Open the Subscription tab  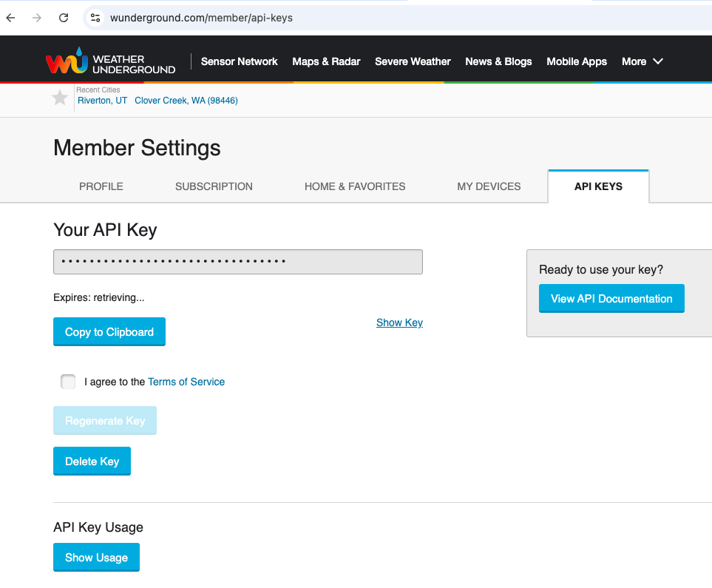[214, 186]
